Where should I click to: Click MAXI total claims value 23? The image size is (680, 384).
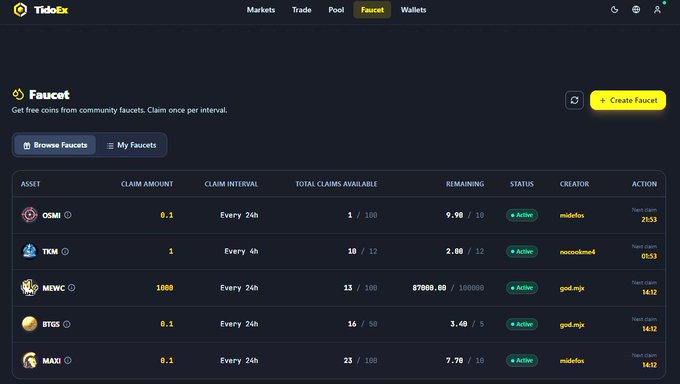[x=348, y=360]
